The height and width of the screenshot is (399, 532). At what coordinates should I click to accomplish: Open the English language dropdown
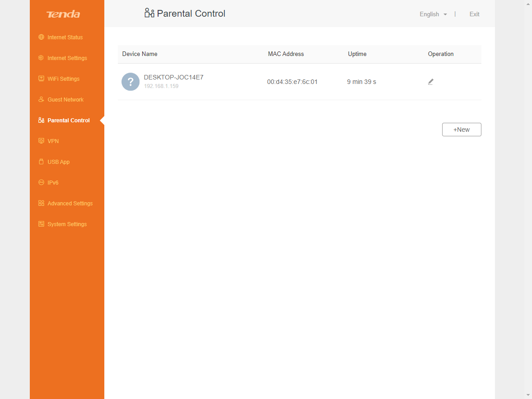[433, 14]
